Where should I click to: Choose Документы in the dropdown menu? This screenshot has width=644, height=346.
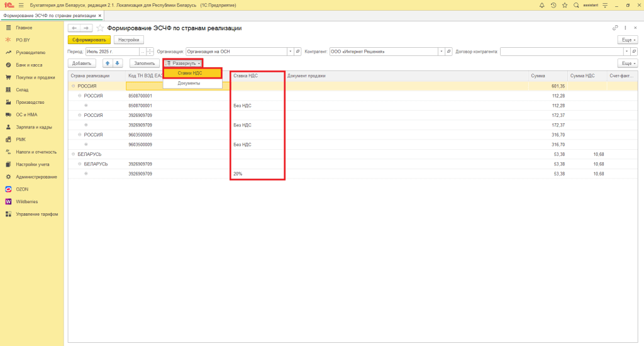pyautogui.click(x=189, y=83)
